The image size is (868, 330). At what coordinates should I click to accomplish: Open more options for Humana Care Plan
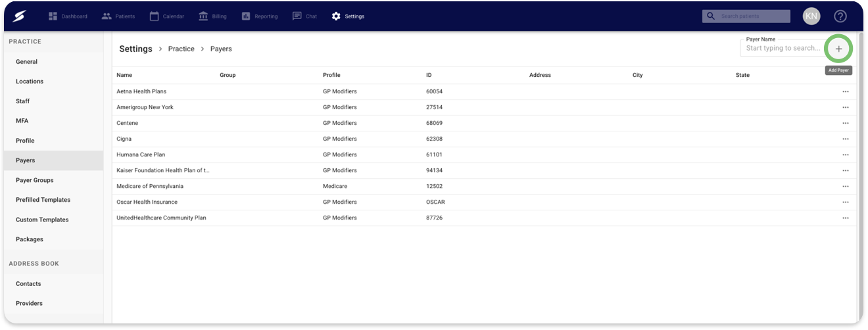click(x=846, y=154)
